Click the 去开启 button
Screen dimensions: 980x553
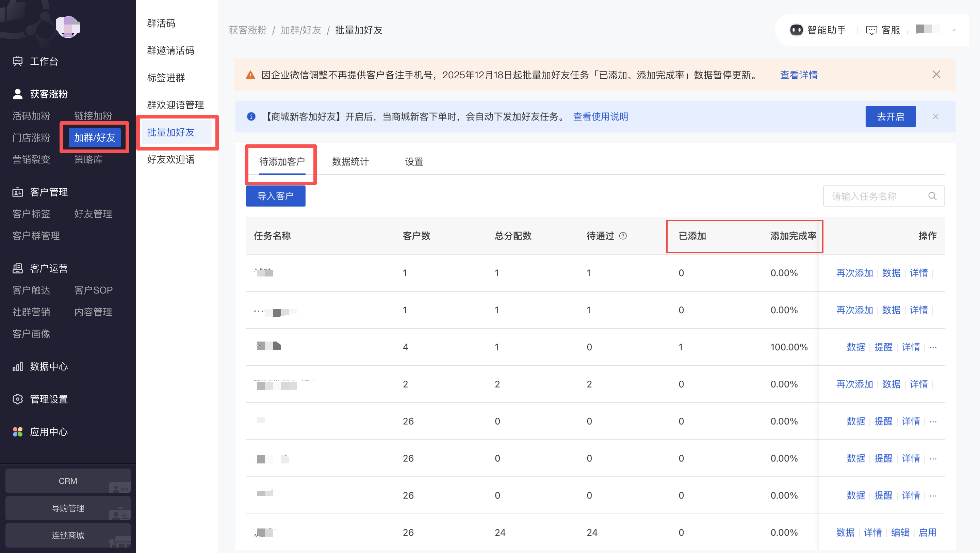click(890, 116)
